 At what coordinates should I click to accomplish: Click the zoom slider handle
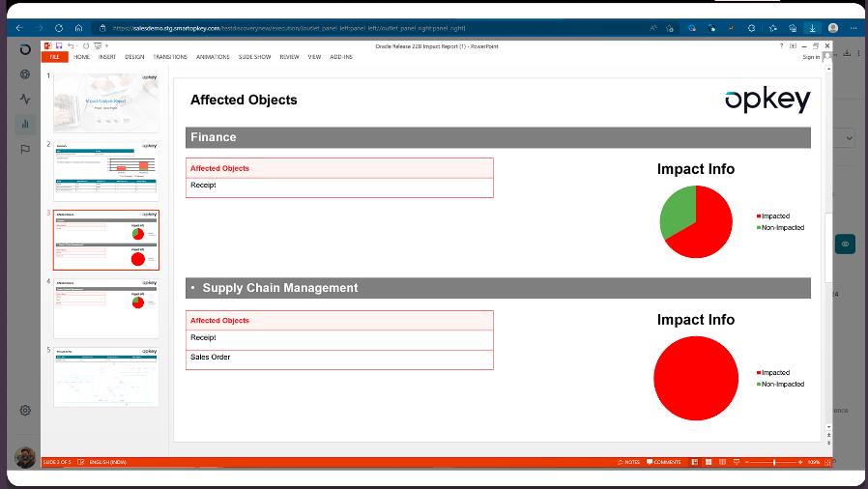774,462
